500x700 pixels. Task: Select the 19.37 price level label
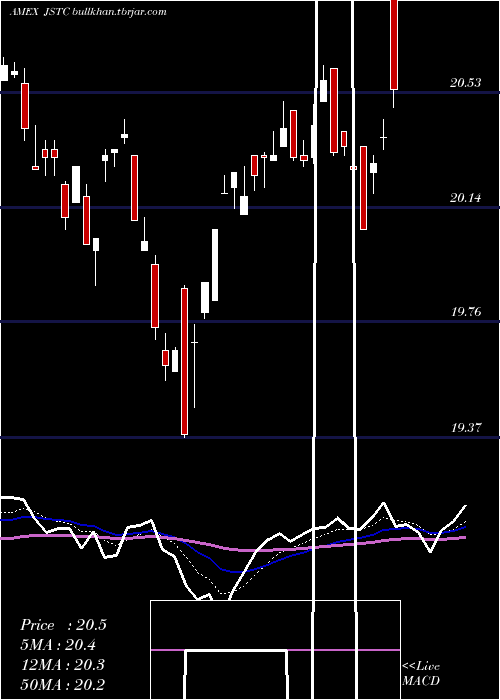tap(466, 428)
